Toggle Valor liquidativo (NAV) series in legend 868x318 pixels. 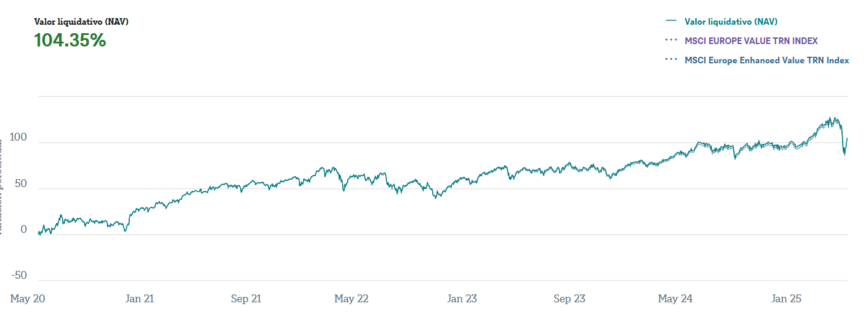[x=730, y=22]
